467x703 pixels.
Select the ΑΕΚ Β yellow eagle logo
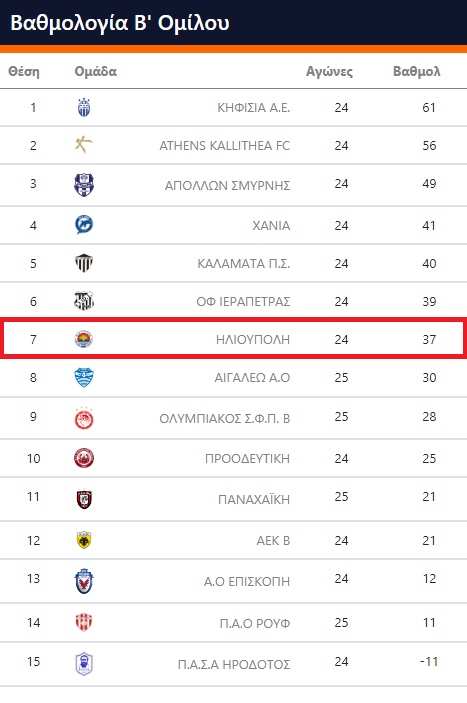(x=84, y=541)
